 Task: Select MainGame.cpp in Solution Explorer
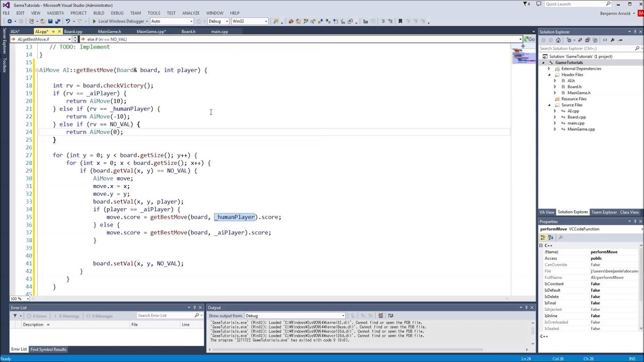tap(581, 129)
